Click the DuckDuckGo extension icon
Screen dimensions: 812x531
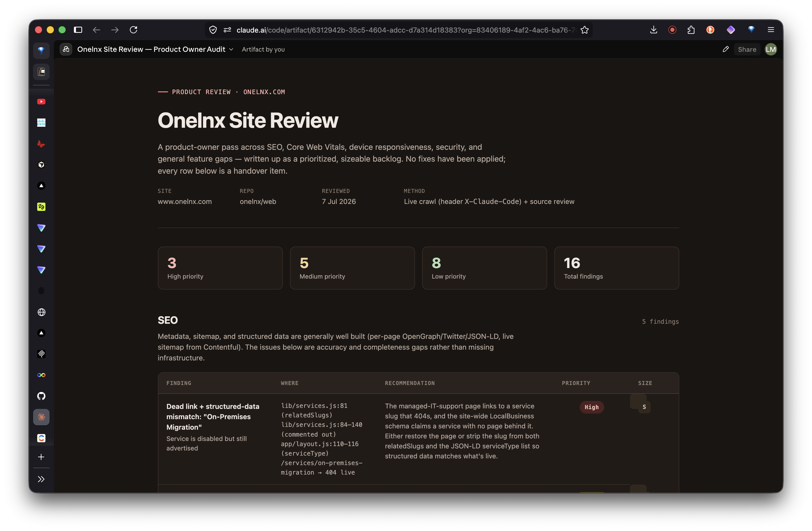[710, 30]
